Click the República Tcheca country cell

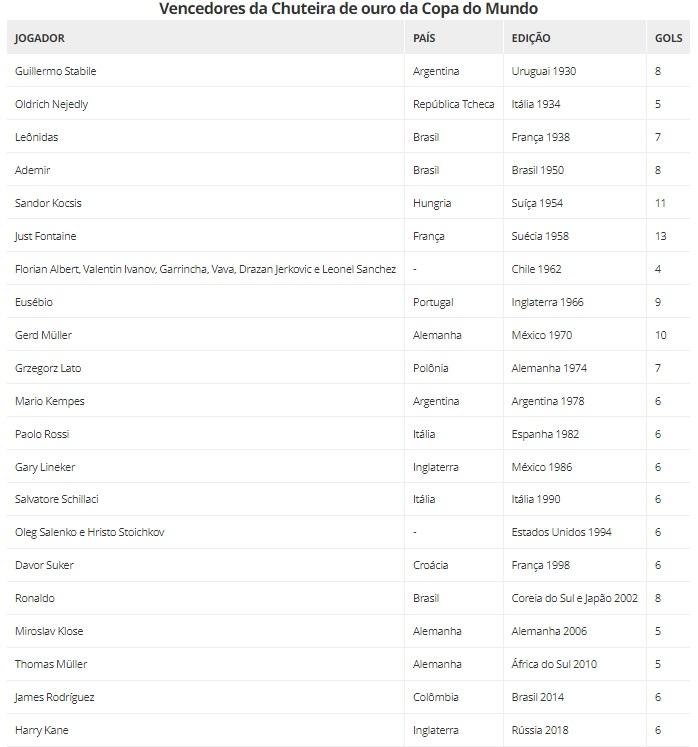tap(453, 104)
